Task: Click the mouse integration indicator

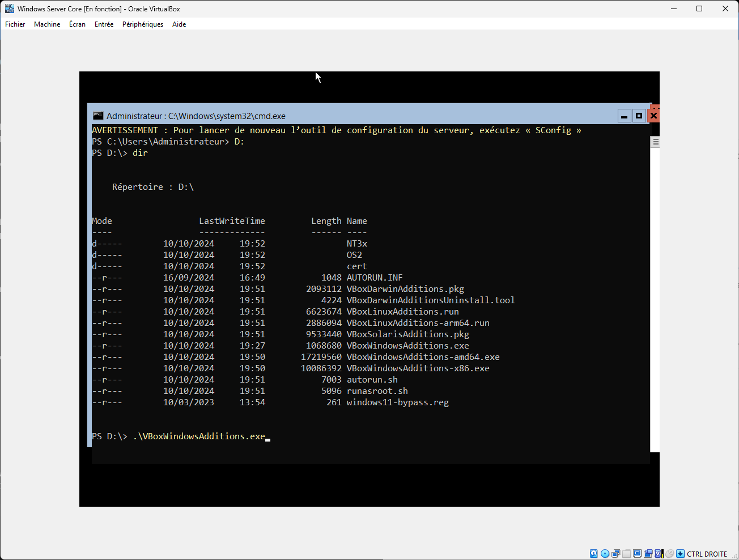Action: click(x=670, y=554)
